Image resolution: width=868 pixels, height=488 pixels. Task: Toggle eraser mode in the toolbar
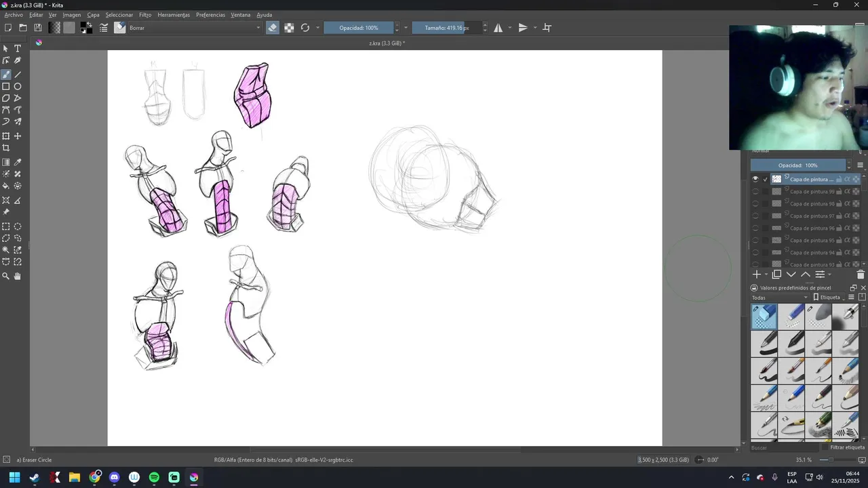[x=273, y=28]
